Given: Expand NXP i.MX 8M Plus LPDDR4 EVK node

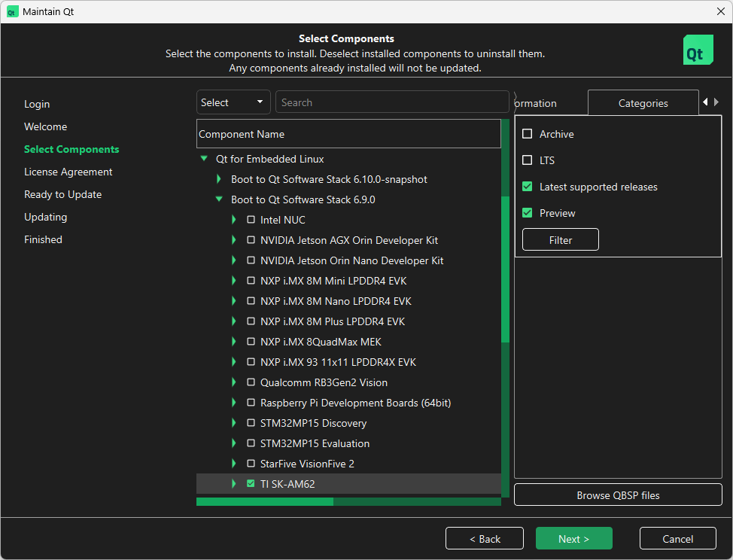Looking at the screenshot, I should (x=234, y=321).
